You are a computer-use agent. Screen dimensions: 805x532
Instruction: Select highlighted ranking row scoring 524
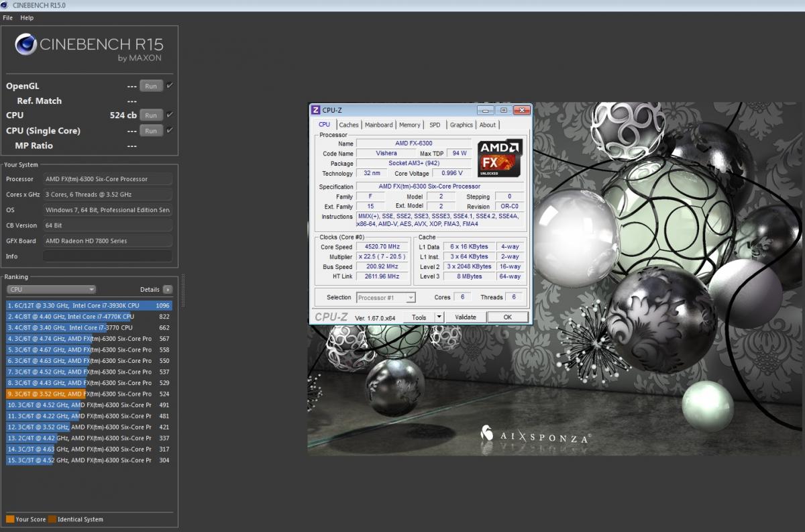coord(89,394)
